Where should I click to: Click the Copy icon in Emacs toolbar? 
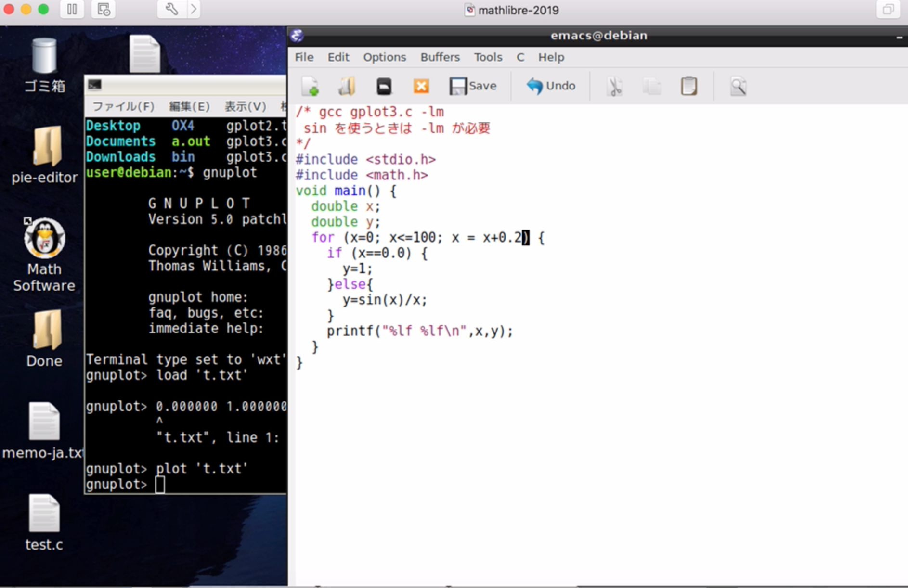pyautogui.click(x=652, y=87)
